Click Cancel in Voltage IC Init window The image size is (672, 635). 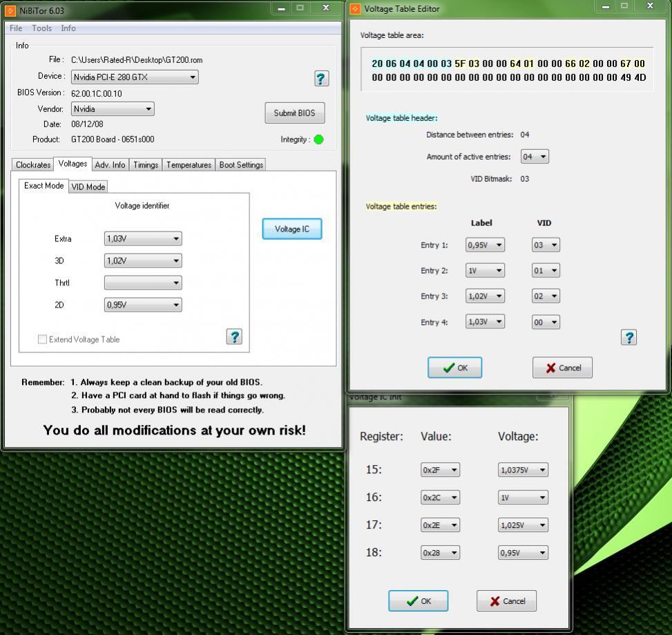(506, 600)
